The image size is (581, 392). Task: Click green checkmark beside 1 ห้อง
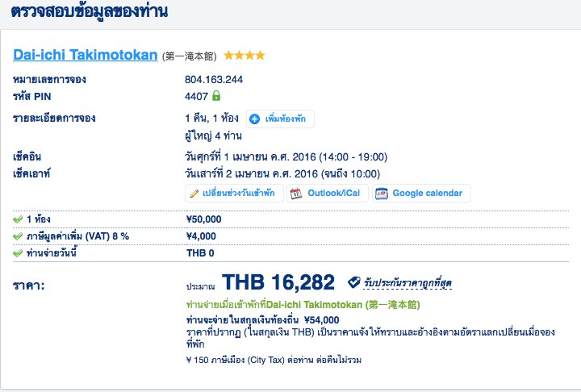(18, 219)
